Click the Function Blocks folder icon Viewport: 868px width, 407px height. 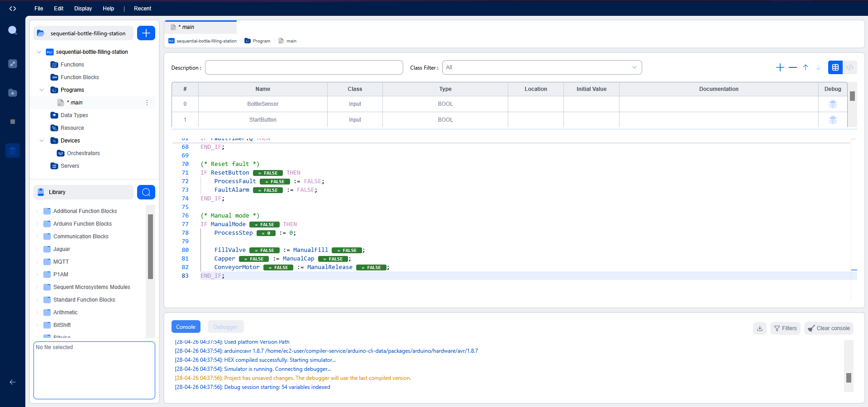tap(54, 77)
